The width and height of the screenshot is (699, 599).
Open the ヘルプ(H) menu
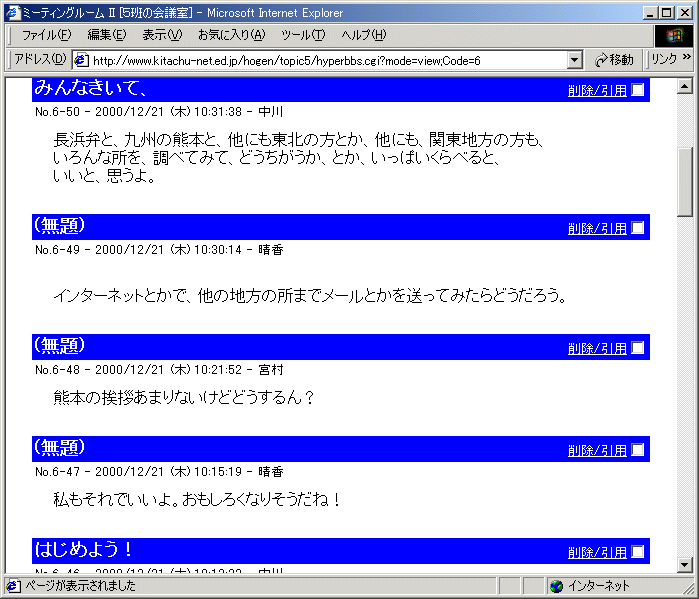click(363, 35)
